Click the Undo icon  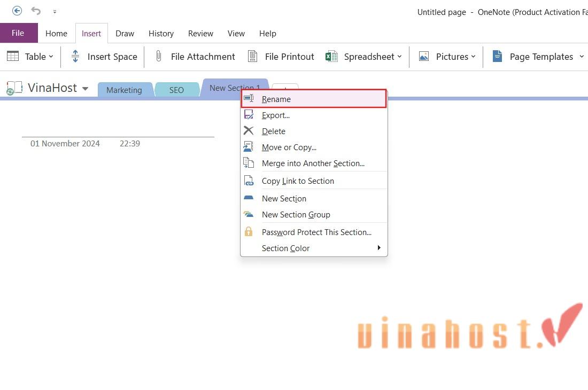tap(36, 11)
